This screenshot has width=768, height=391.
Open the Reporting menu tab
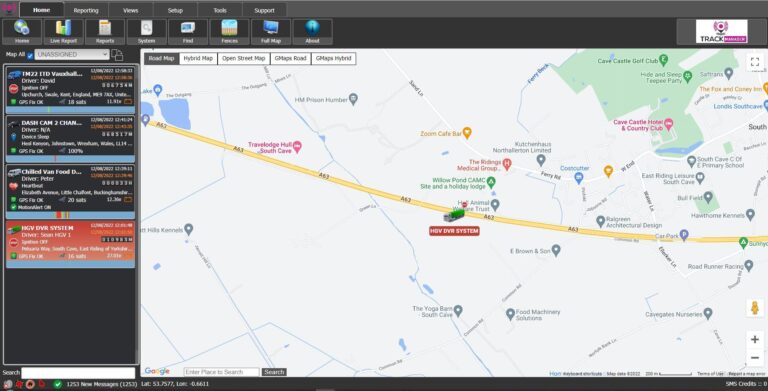(x=86, y=10)
